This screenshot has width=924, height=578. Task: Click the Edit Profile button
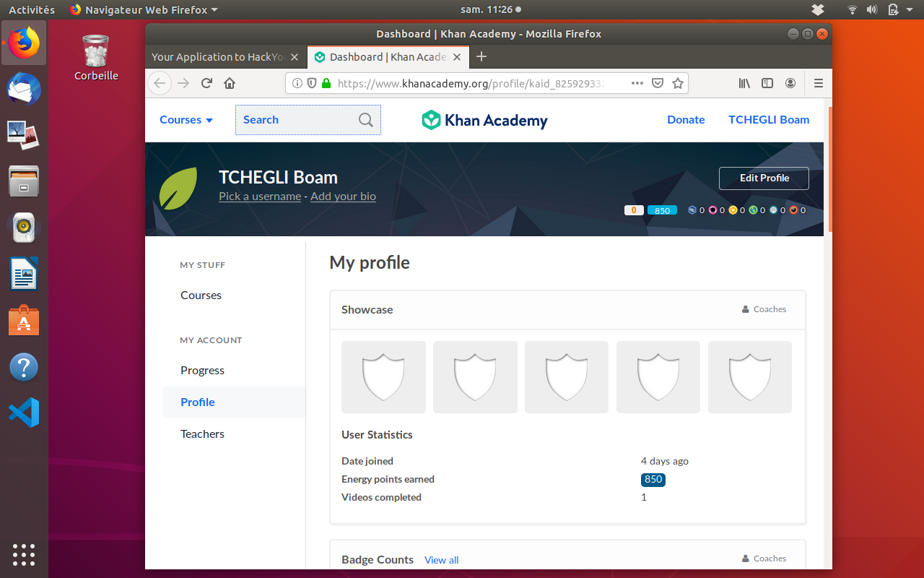tap(764, 178)
